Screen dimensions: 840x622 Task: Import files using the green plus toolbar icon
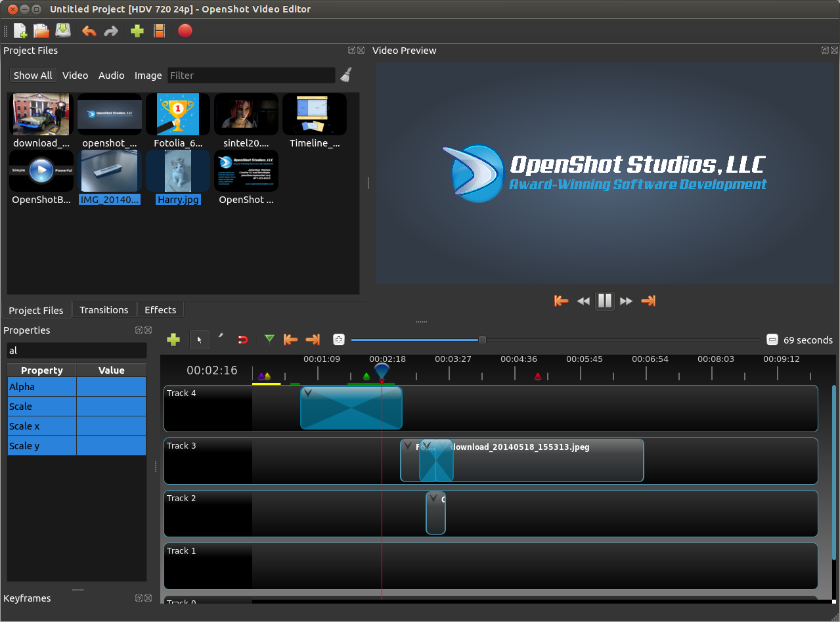click(x=137, y=31)
